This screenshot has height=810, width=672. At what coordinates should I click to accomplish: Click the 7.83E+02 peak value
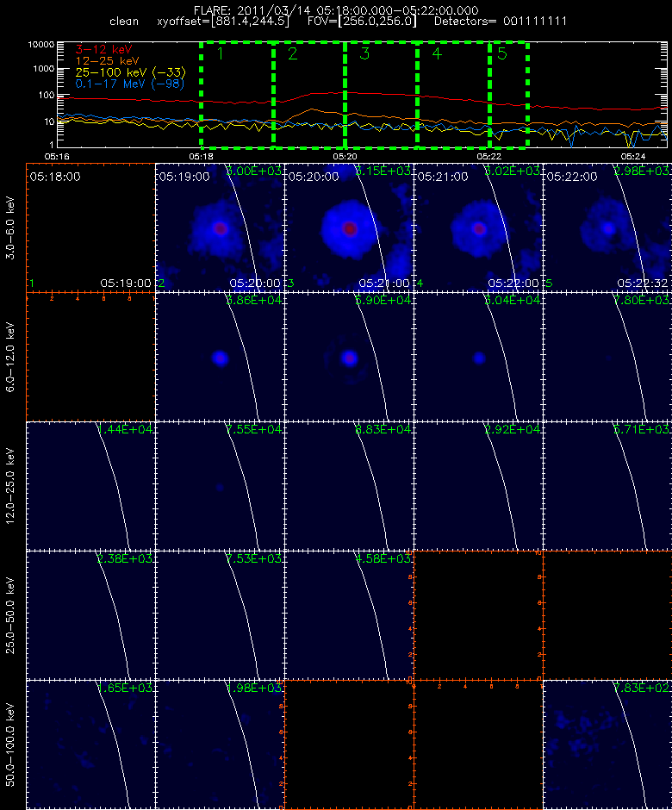point(642,688)
